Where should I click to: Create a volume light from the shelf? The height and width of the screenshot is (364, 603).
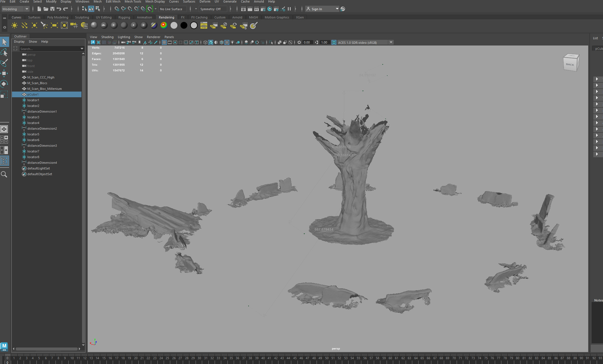[64, 26]
